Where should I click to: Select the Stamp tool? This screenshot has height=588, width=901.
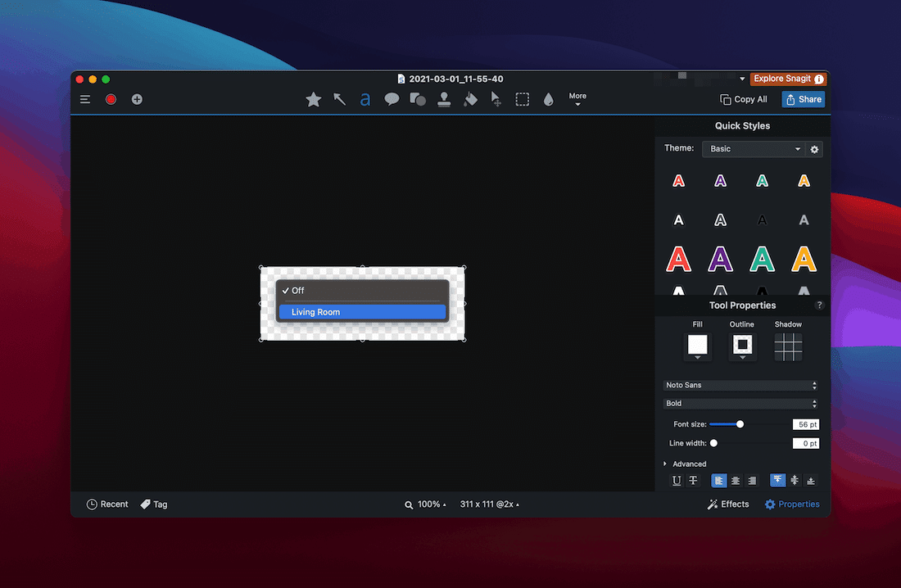444,98
